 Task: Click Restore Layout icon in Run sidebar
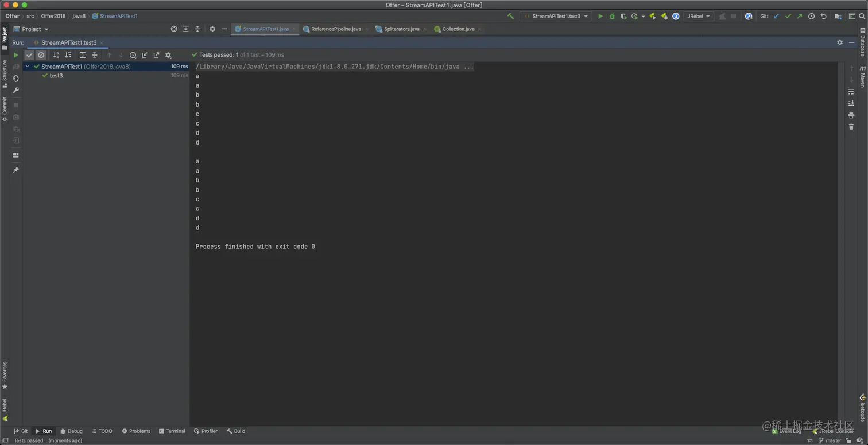point(16,155)
